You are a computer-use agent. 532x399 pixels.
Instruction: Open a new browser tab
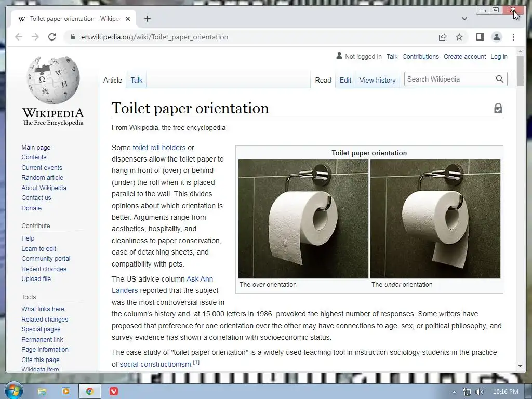147,19
